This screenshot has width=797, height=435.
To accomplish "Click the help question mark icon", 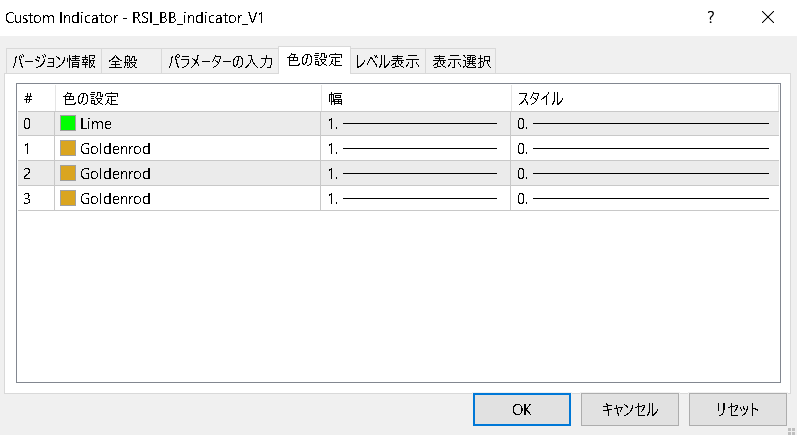I will pyautogui.click(x=711, y=17).
